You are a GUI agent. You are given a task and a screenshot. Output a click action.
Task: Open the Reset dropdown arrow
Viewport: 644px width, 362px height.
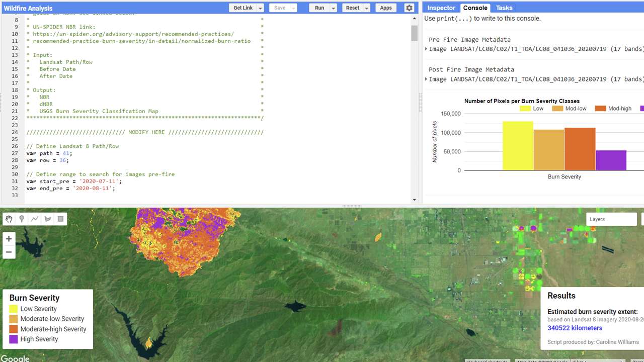click(x=367, y=8)
